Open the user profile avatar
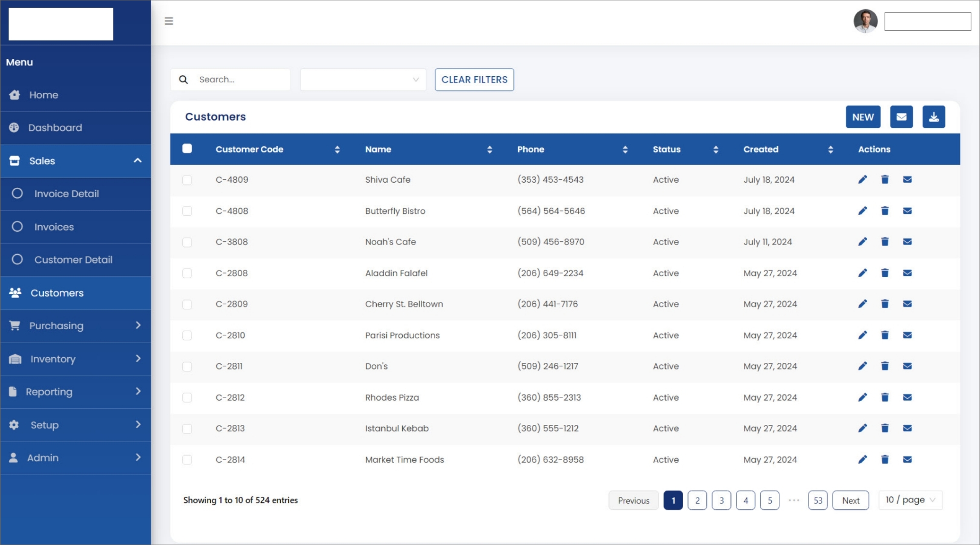This screenshot has width=980, height=545. tap(865, 21)
